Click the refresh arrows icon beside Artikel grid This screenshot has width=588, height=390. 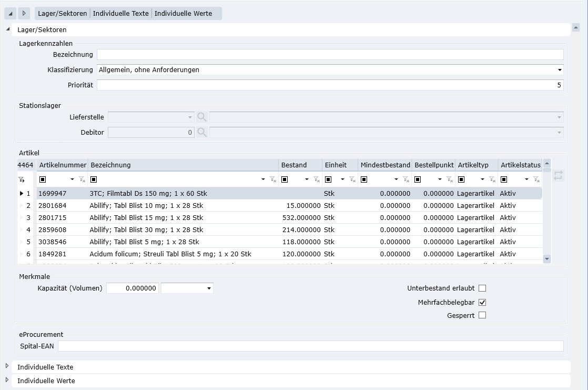click(558, 176)
